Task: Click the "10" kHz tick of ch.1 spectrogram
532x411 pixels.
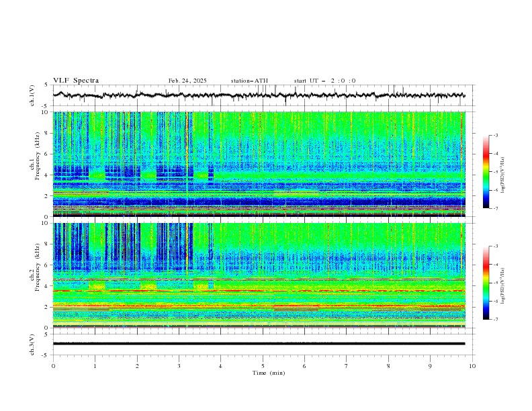Action: pyautogui.click(x=46, y=112)
